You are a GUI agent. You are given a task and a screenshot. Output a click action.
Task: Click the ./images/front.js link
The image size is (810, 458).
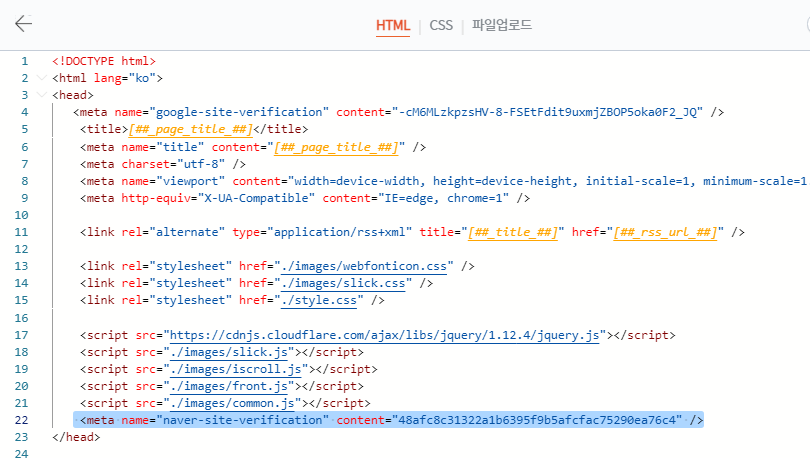click(x=229, y=386)
